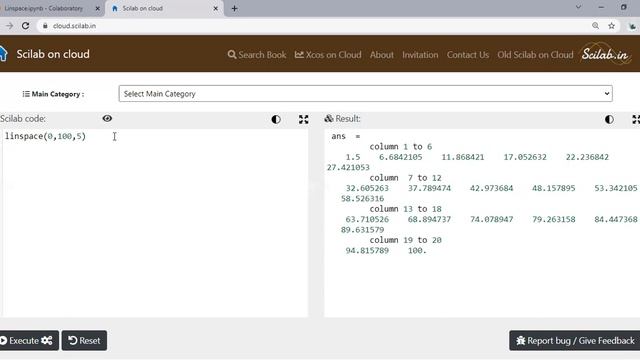Toggle code editor contrast theme
640x360 pixels.
click(276, 119)
